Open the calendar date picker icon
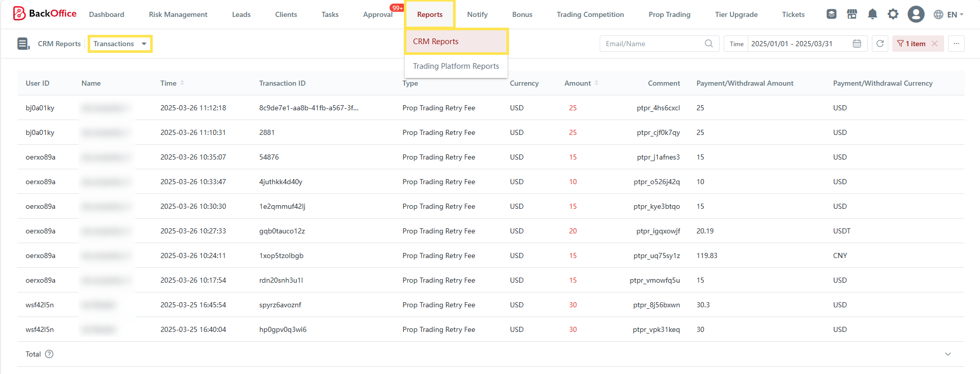980x374 pixels. coord(856,44)
